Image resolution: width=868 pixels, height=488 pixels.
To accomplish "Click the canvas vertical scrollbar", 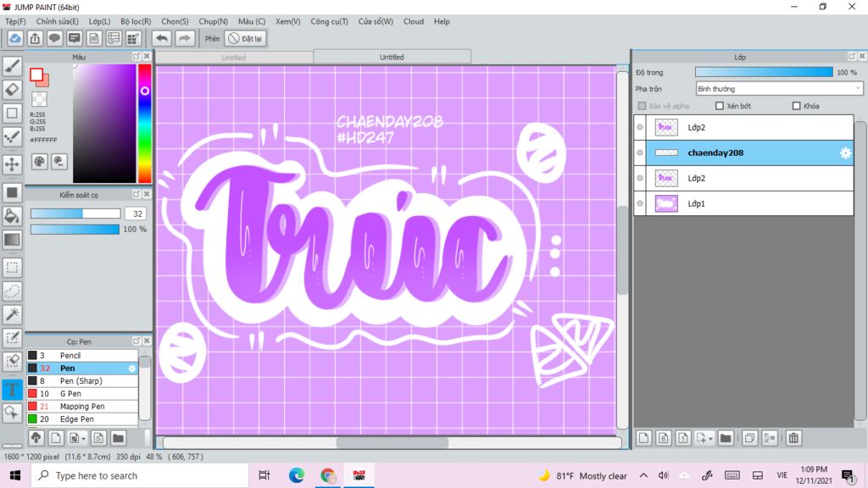I will [x=622, y=250].
